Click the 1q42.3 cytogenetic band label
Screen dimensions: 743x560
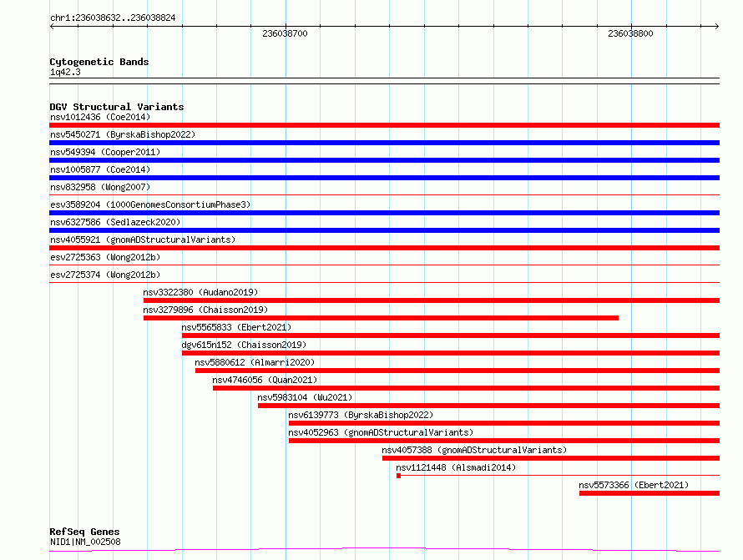65,72
